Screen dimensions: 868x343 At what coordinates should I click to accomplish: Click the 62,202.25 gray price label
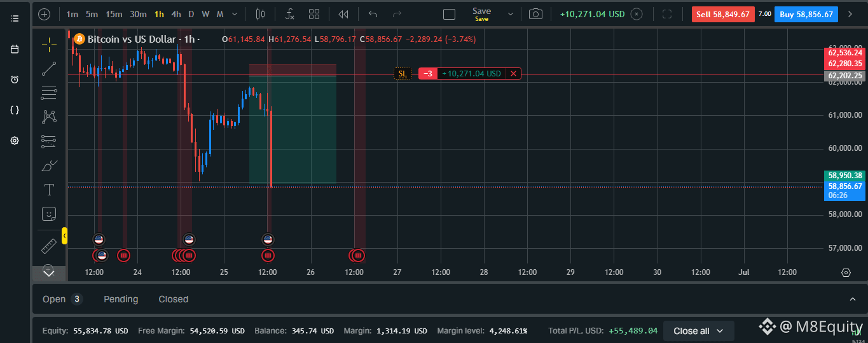coord(845,75)
